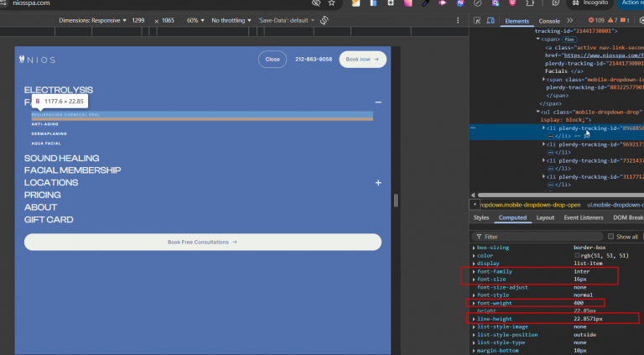This screenshot has height=355, width=644.
Task: Click the Book Free Consultations button
Action: (x=202, y=242)
